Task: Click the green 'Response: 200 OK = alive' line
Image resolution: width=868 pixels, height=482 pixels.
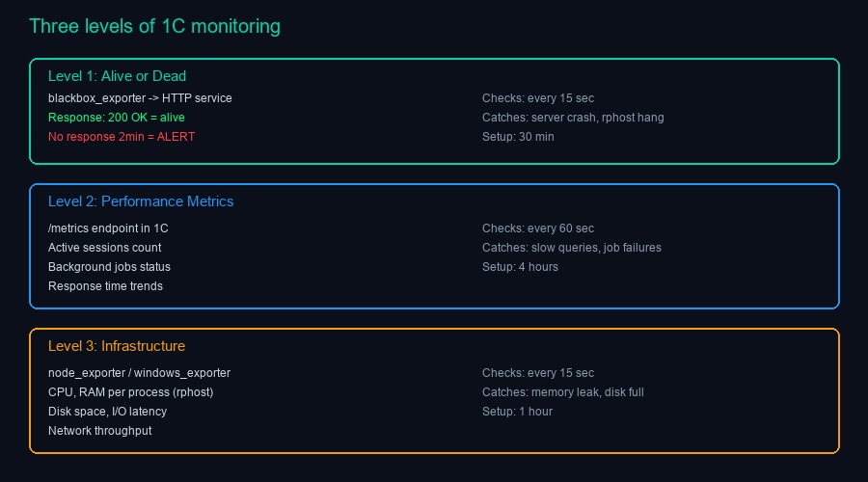Action: [x=116, y=118]
